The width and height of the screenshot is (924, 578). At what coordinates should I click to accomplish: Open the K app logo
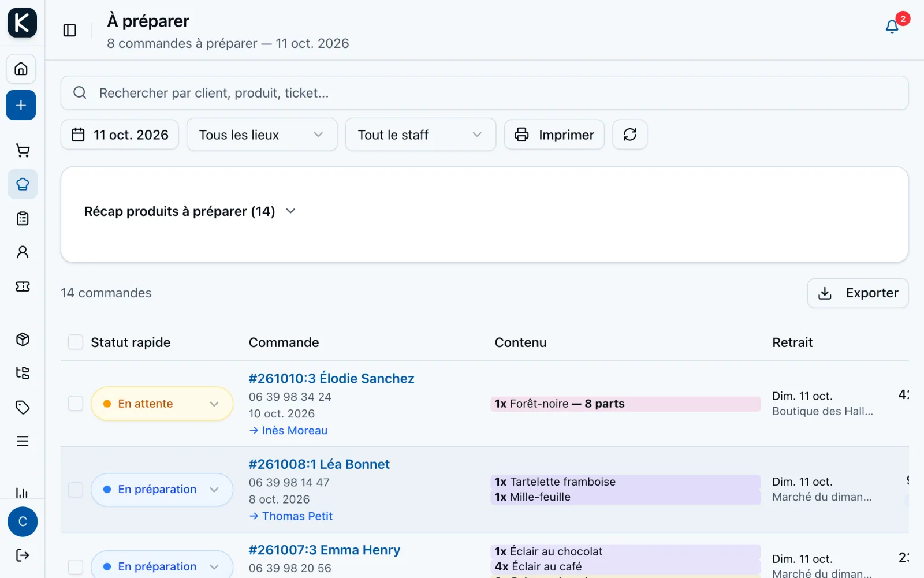(22, 23)
